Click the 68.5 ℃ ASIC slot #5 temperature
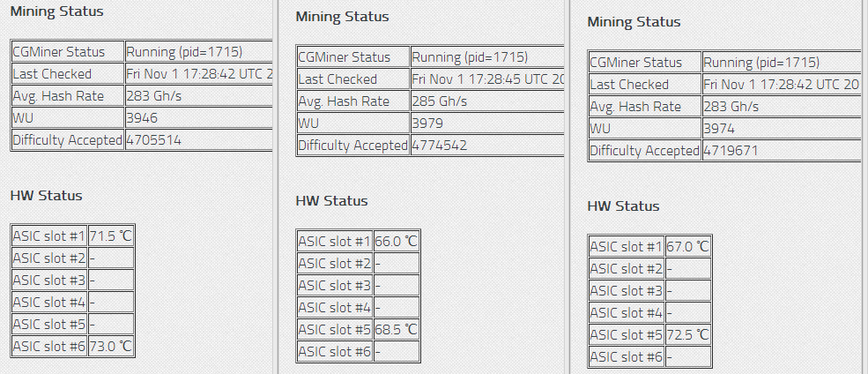The height and width of the screenshot is (374, 868). point(397,330)
